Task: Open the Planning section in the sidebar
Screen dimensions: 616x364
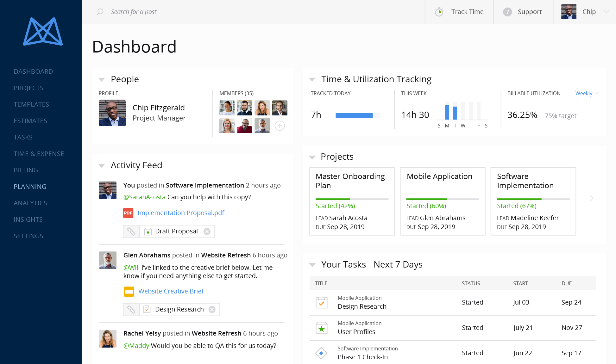Action: pyautogui.click(x=30, y=187)
